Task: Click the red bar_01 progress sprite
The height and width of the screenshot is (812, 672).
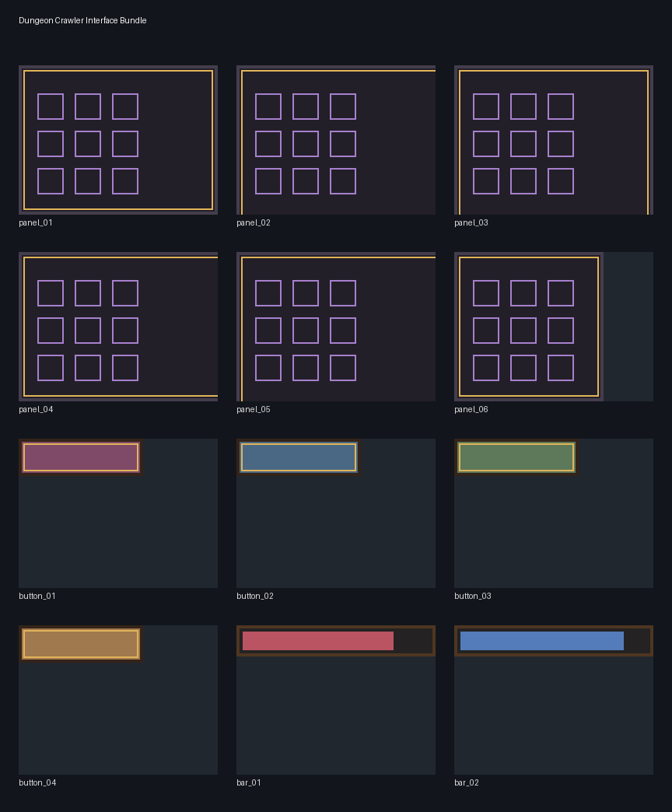Action: (x=336, y=641)
